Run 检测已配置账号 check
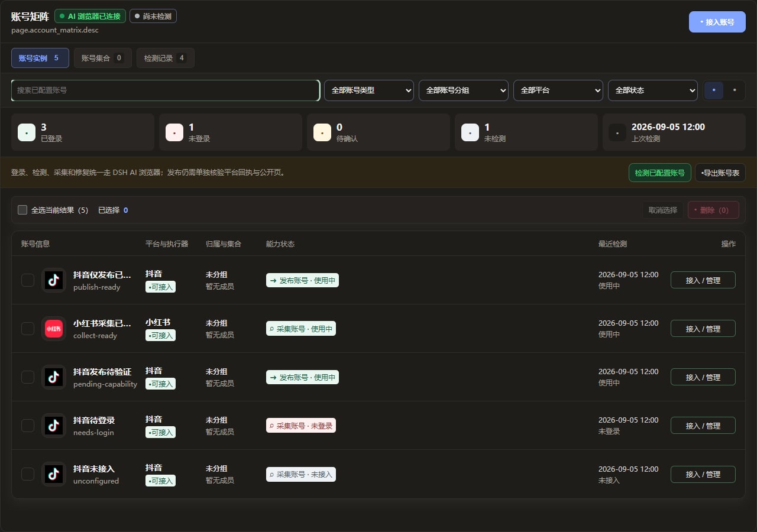The height and width of the screenshot is (532, 757). [x=659, y=173]
